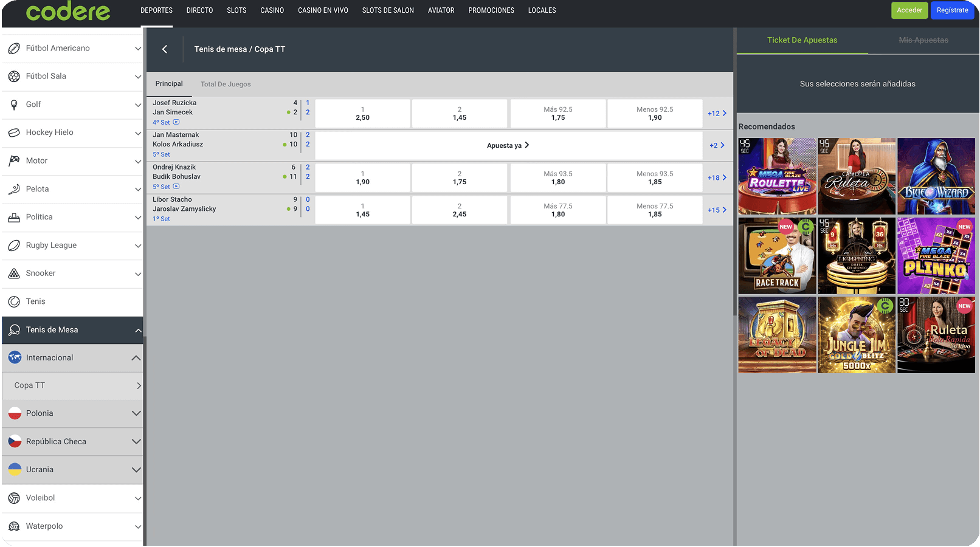The height and width of the screenshot is (547, 980).
Task: Click the Hockey Hielo puck icon
Action: 14,132
